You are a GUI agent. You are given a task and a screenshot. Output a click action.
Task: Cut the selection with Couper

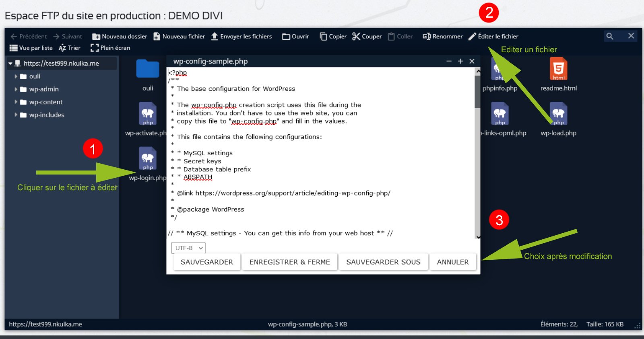pos(367,36)
